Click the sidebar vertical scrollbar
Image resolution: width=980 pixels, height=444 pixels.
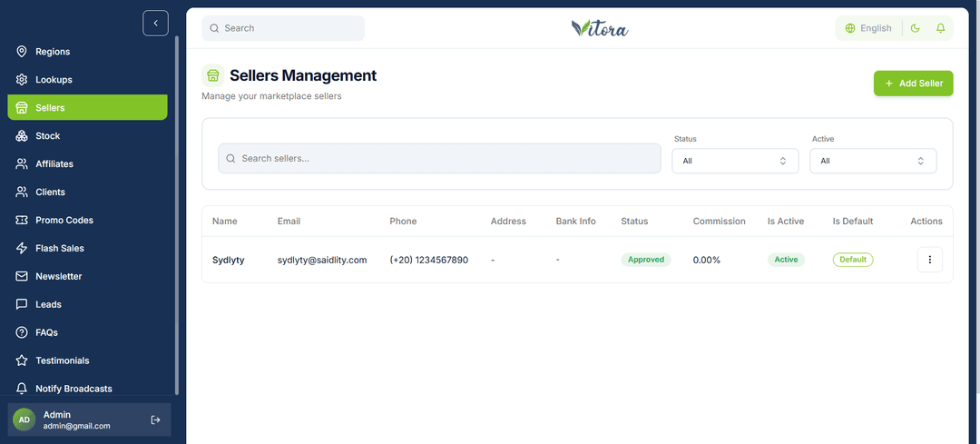pos(177,216)
